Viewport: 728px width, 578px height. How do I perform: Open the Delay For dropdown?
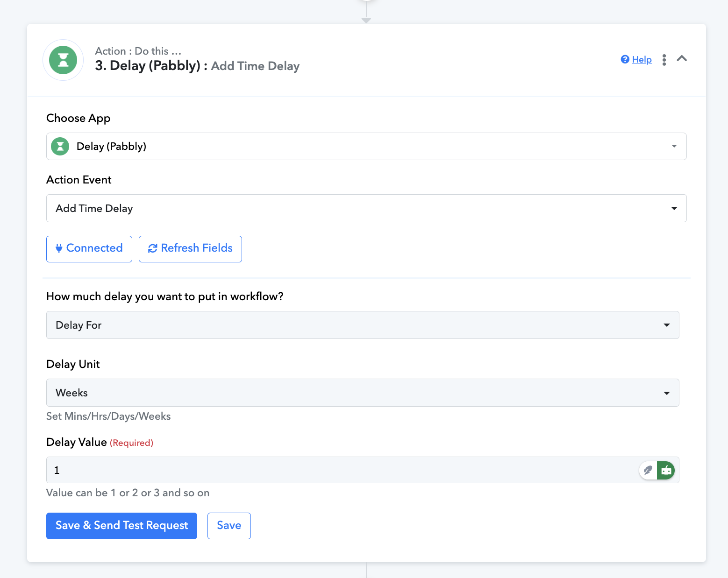[x=363, y=325]
